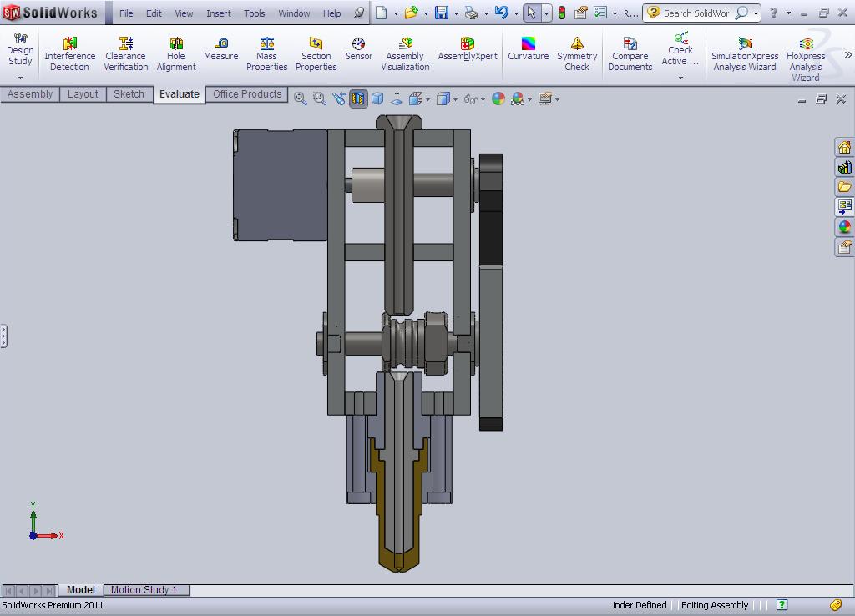Open the Tools menu
The height and width of the screenshot is (616, 855).
tap(254, 13)
